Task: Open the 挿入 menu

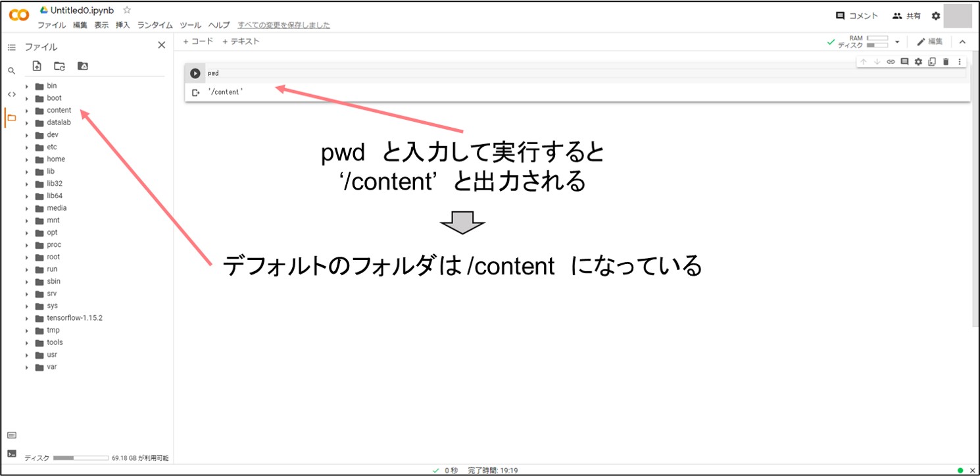Action: (123, 25)
